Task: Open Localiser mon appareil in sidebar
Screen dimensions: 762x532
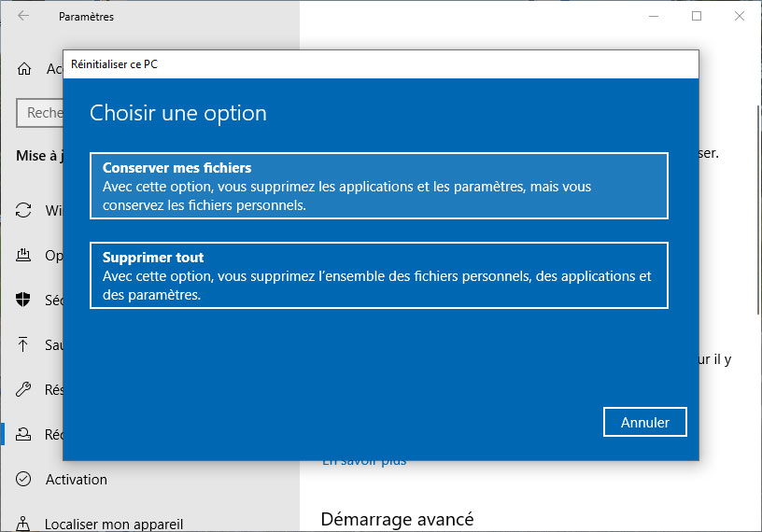Action: 114,524
